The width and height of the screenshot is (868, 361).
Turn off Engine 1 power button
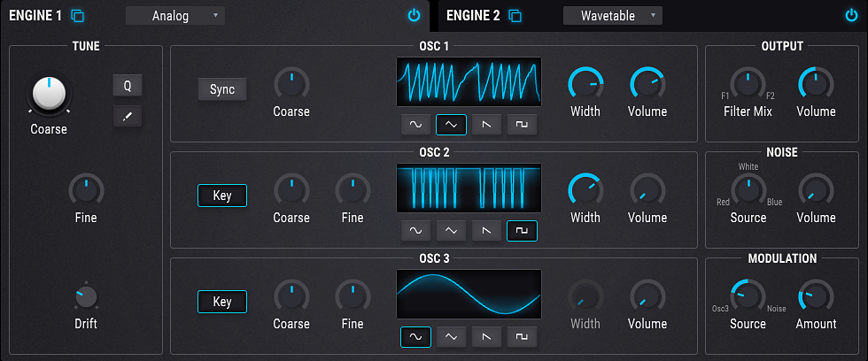[x=415, y=15]
